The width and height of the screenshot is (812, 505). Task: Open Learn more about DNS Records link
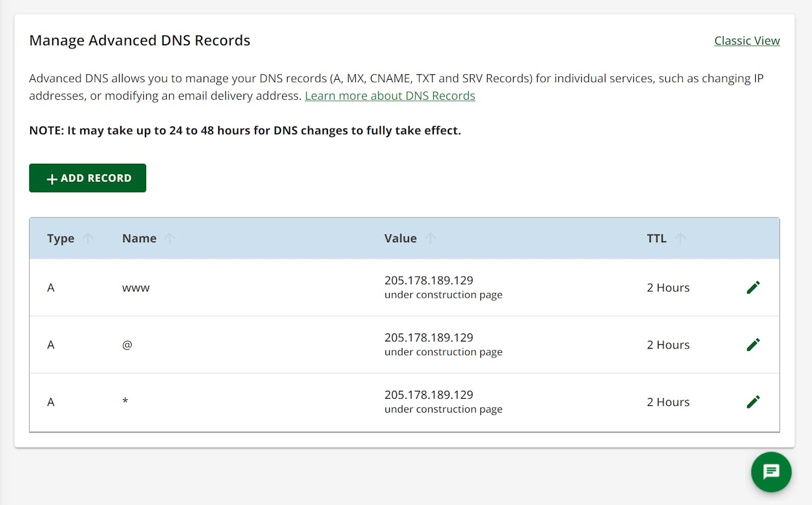coord(390,95)
